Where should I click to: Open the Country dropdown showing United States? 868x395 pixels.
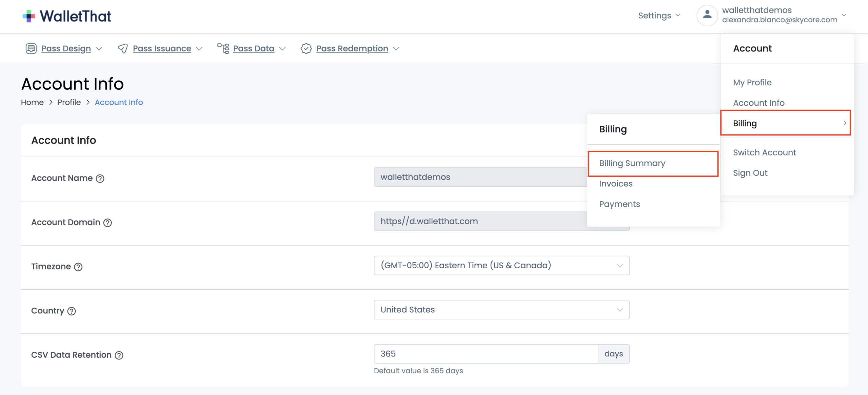(x=501, y=310)
